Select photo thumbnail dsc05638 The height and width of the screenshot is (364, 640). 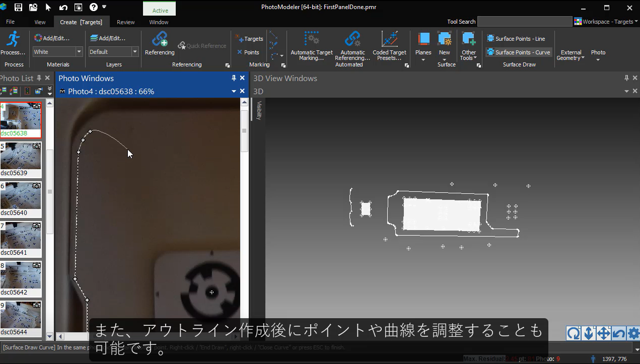(21, 120)
